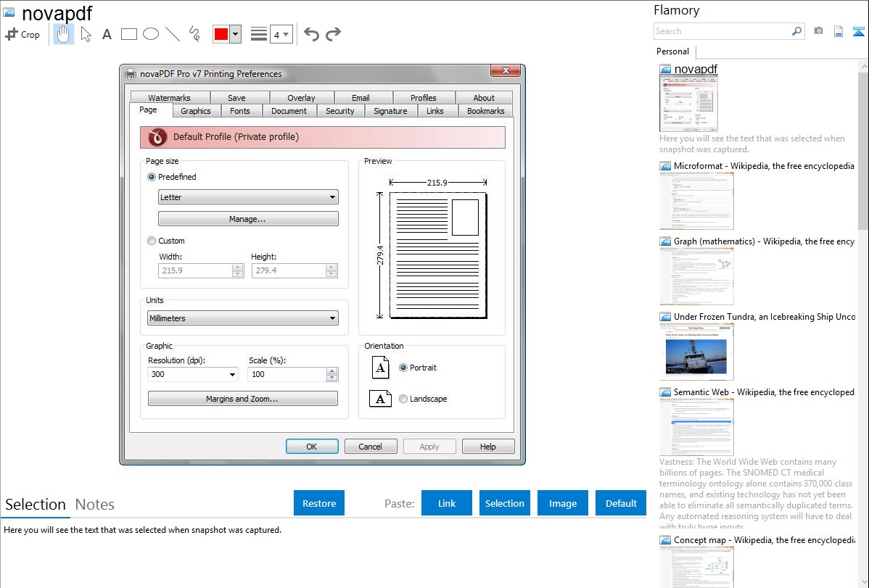Click the snapshot icon next to Under Frozen Tundra entry

pos(665,317)
